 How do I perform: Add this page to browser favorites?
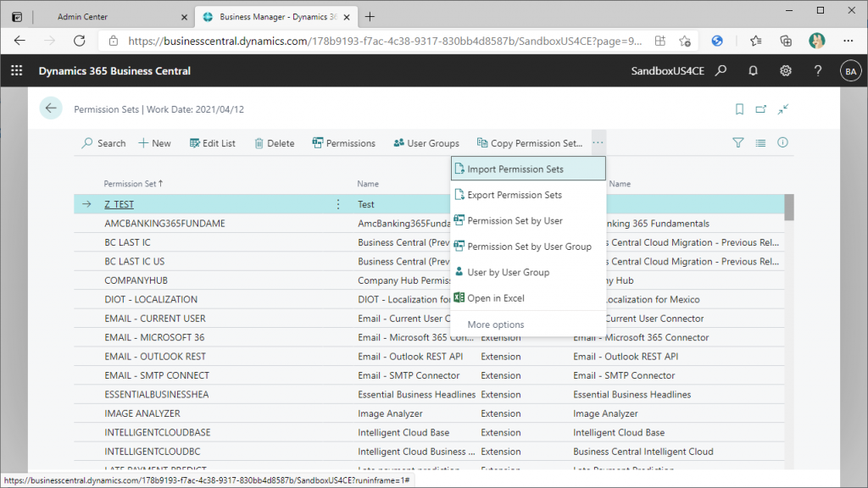coord(685,41)
